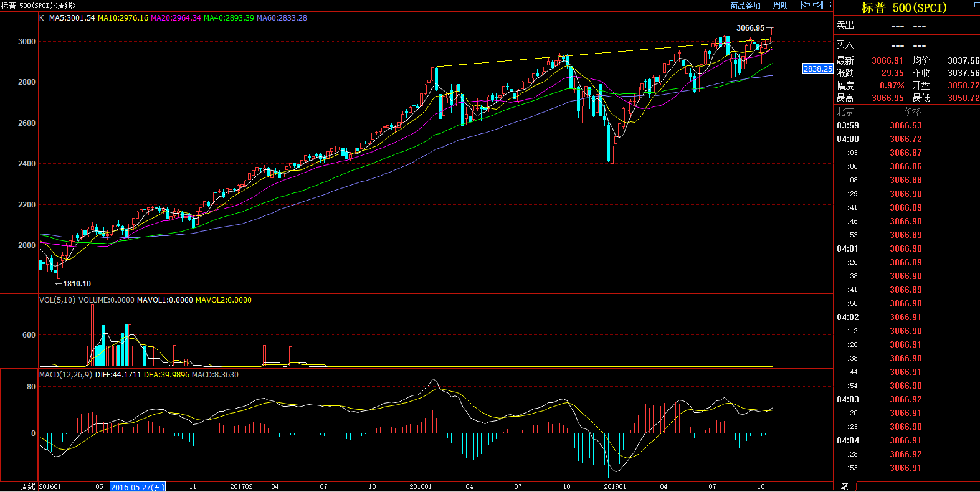This screenshot has width=980, height=492.
Task: Toggle the side panel layout icon
Action: pos(827,5)
